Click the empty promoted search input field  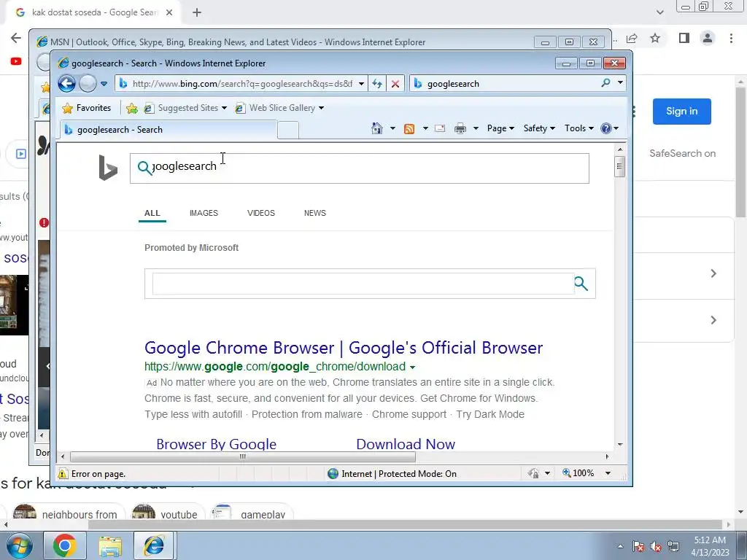click(x=363, y=284)
